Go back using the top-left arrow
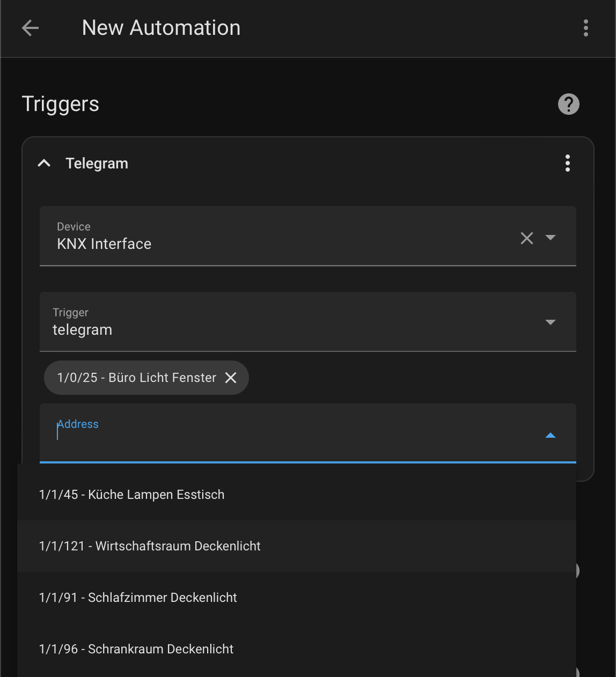Viewport: 616px width, 677px height. tap(30, 28)
